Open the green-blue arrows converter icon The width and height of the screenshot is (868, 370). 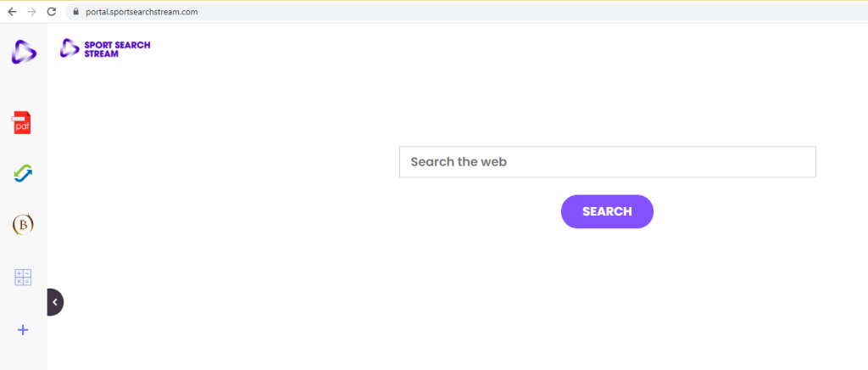pos(23,173)
